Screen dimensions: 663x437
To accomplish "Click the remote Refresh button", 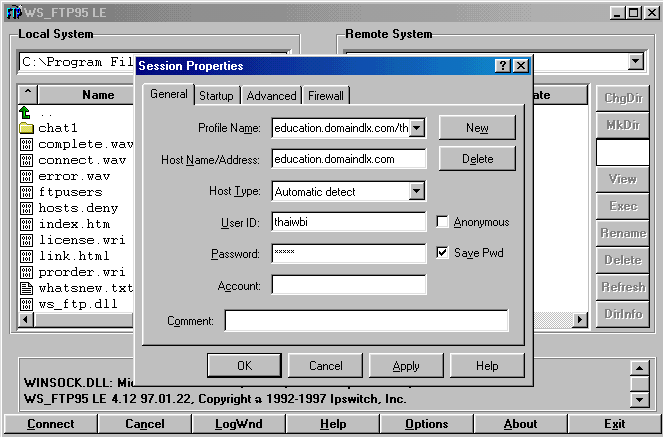I will click(x=623, y=287).
